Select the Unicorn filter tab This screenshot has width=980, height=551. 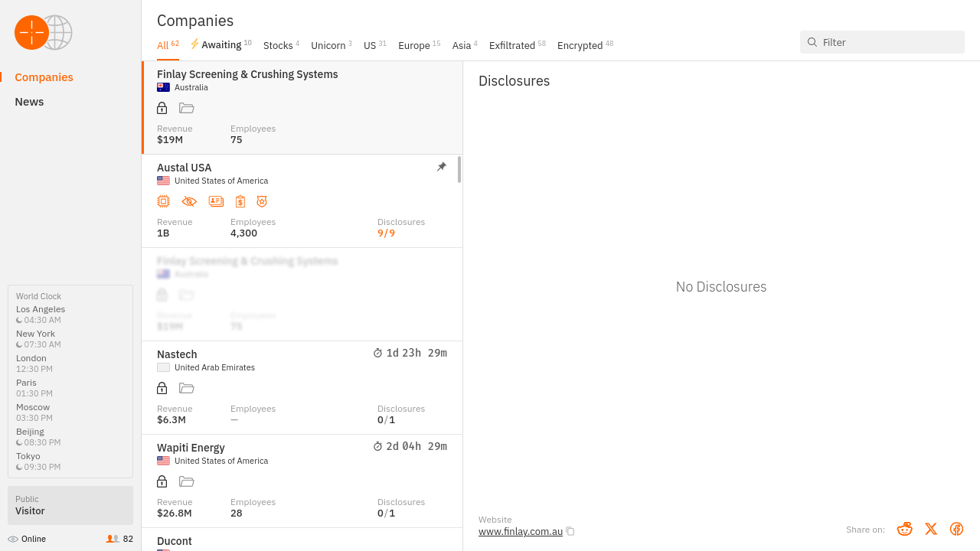click(328, 45)
